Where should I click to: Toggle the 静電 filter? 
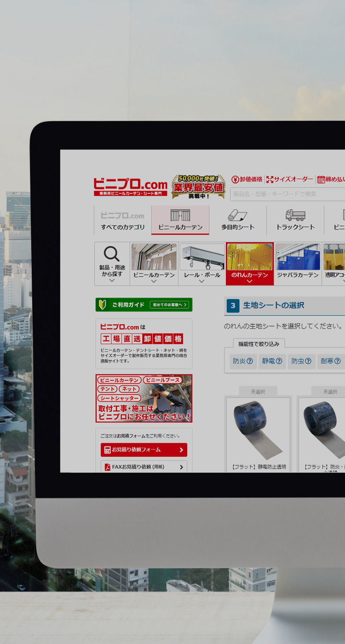coord(272,361)
